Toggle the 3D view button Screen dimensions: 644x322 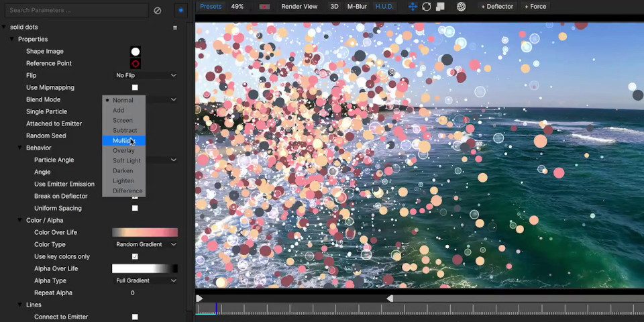click(x=334, y=7)
